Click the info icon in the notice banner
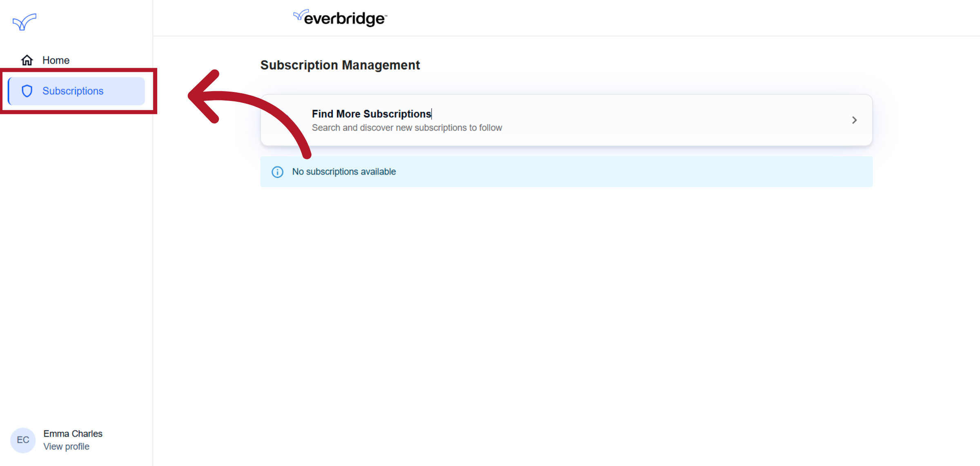 (x=277, y=172)
